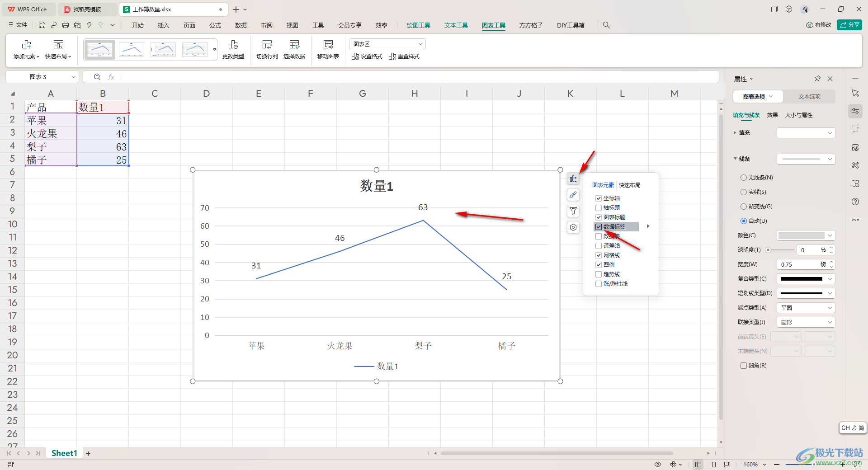
Task: Click the chart style brush icon
Action: point(573,195)
